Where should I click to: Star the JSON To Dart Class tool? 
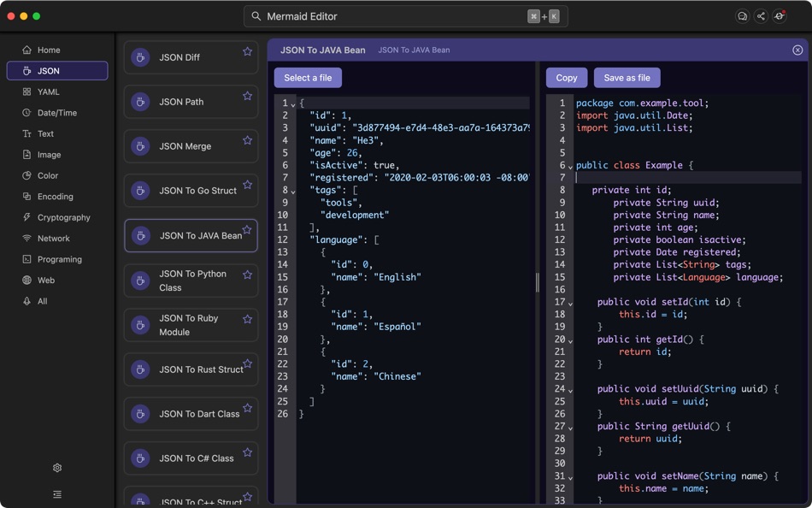pyautogui.click(x=248, y=408)
